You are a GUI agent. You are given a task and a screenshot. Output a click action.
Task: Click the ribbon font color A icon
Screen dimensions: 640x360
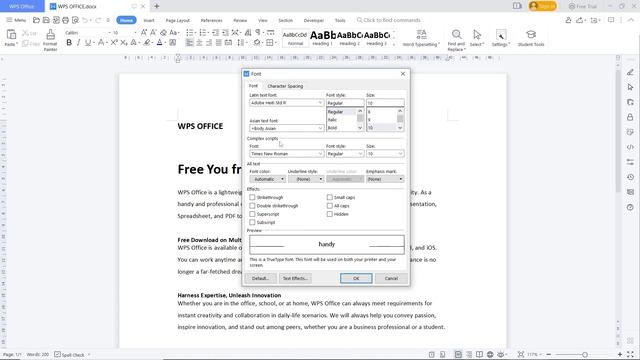[x=160, y=42]
